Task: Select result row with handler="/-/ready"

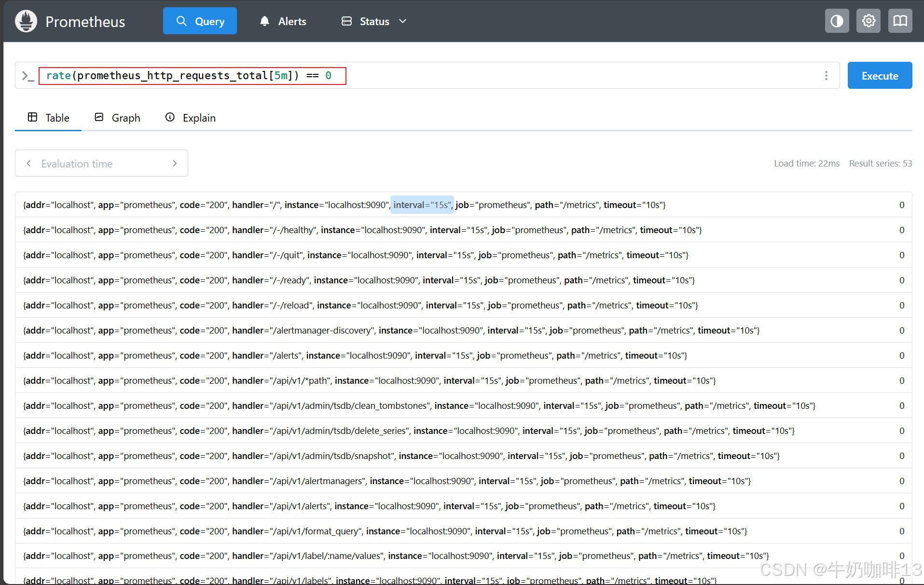Action: [463, 280]
